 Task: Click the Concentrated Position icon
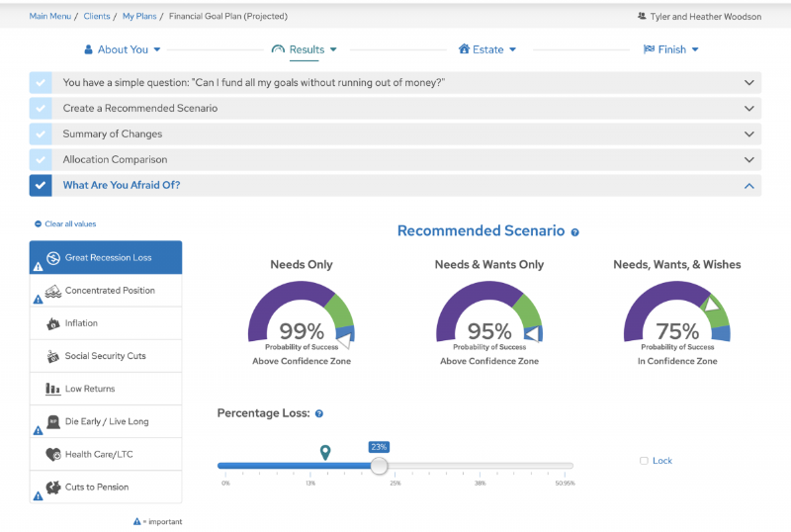53,291
